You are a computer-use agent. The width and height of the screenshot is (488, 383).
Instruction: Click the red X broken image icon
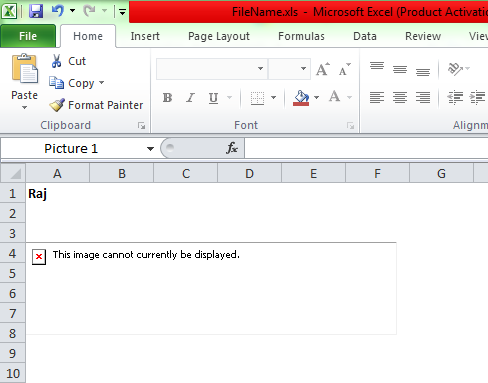(39, 257)
